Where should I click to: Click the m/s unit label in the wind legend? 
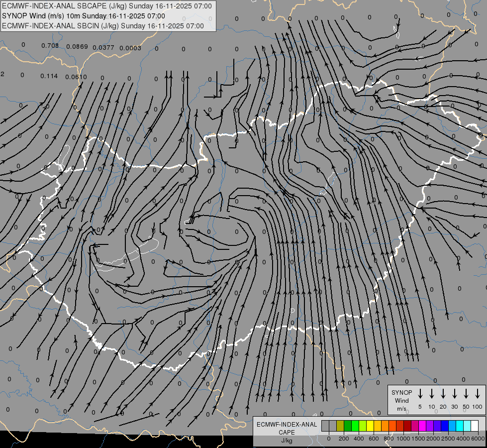(x=401, y=409)
